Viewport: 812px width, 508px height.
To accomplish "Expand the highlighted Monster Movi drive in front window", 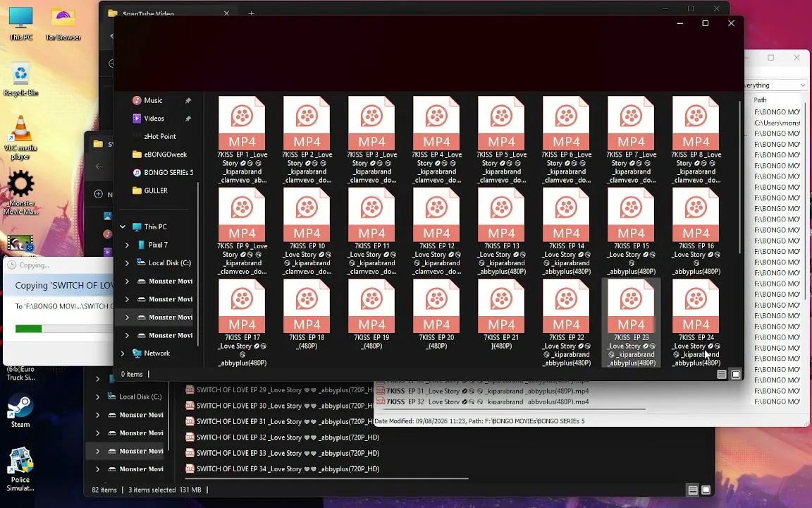I will pos(127,317).
